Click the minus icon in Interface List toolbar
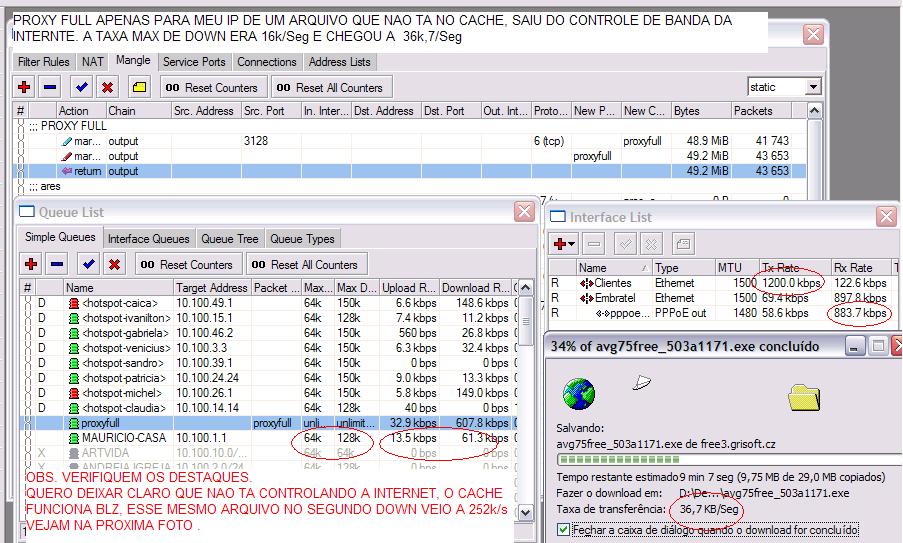Screen dimensions: 903x543 594,244
